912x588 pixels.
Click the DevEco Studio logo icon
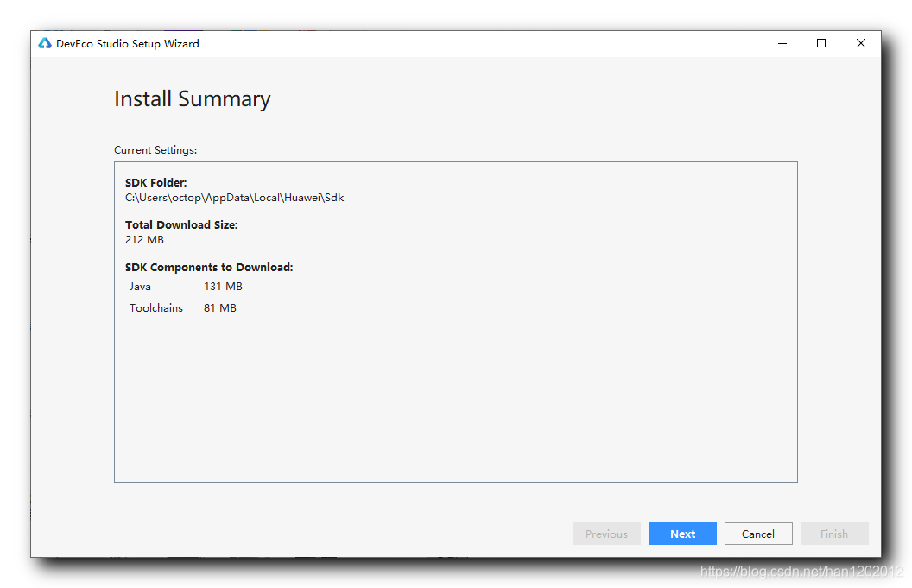[45, 44]
